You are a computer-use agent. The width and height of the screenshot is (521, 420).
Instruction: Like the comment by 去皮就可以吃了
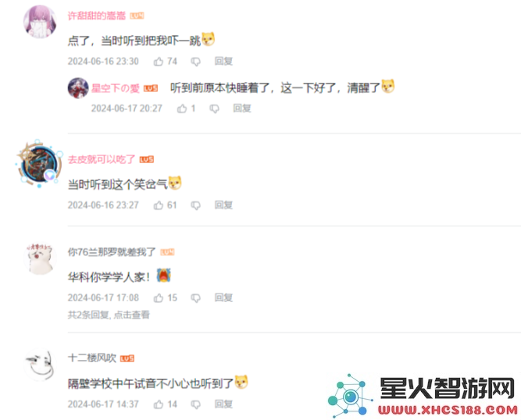pos(159,205)
